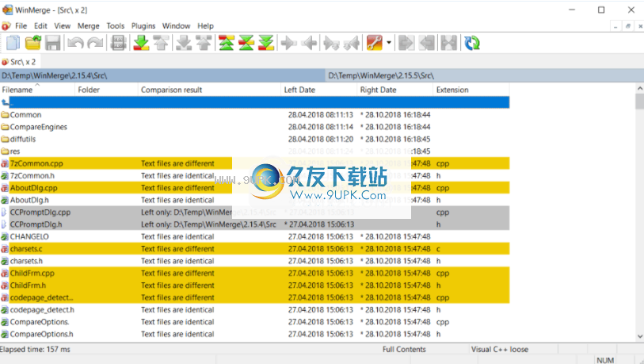This screenshot has height=364, width=644.
Task: Select the CCPromptDlg.h left-only row
Action: click(x=254, y=224)
